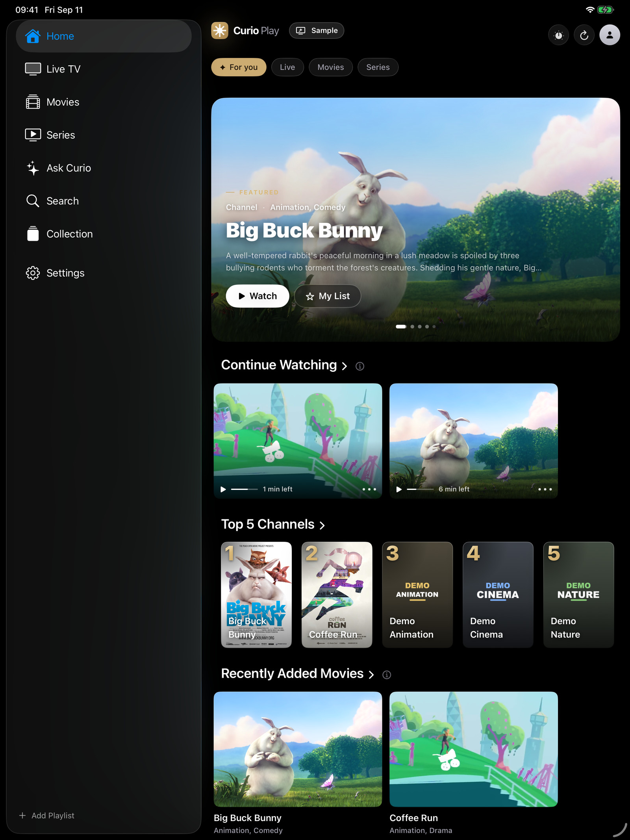Viewport: 630px width, 840px height.
Task: Open Search from the sidebar
Action: [104, 201]
